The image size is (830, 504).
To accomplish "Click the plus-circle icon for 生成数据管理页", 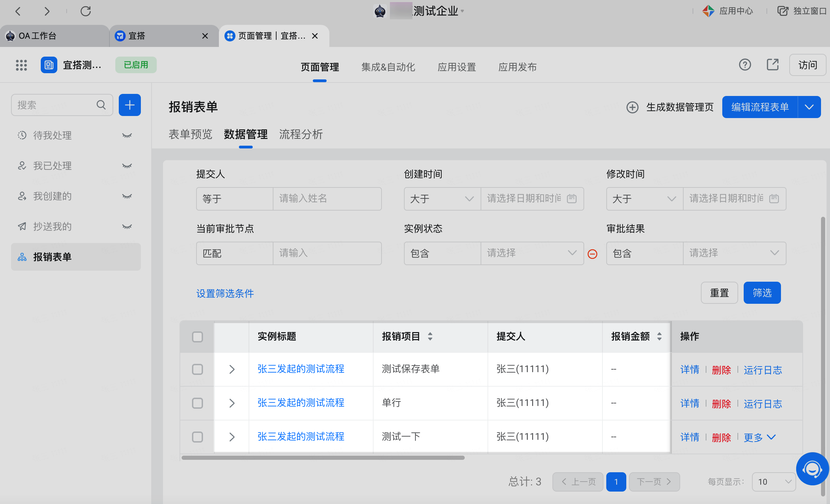I will coord(633,107).
